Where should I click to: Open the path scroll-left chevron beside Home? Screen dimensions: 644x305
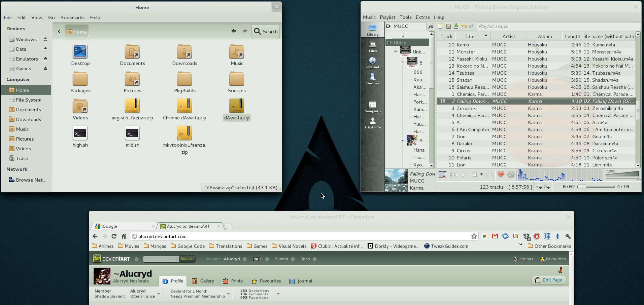[59, 32]
